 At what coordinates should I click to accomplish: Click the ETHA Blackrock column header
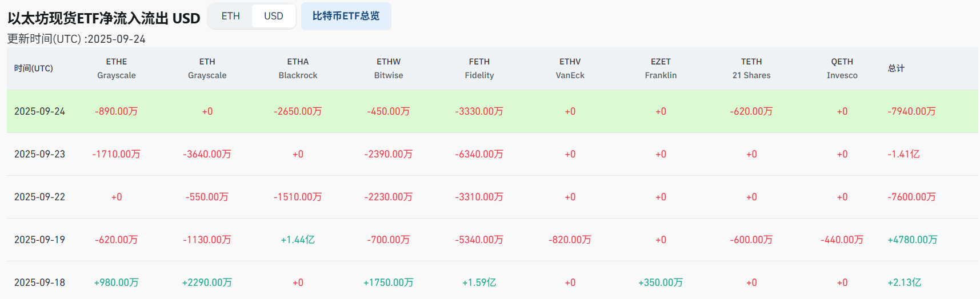coord(298,68)
